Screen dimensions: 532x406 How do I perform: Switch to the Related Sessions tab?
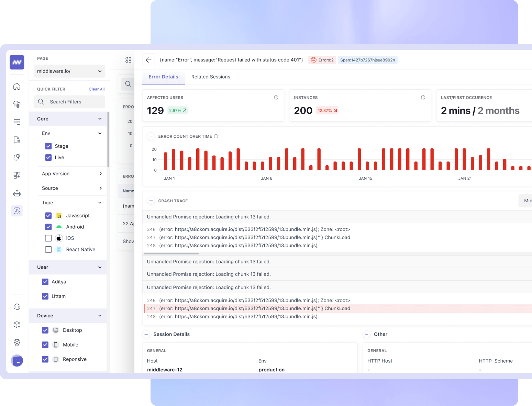click(x=211, y=77)
